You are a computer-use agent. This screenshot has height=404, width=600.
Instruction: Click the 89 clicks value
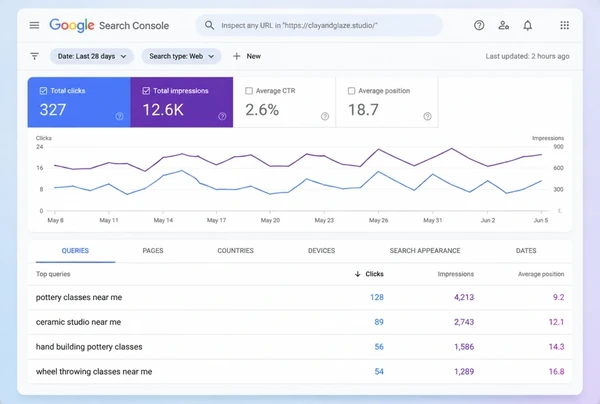click(379, 322)
